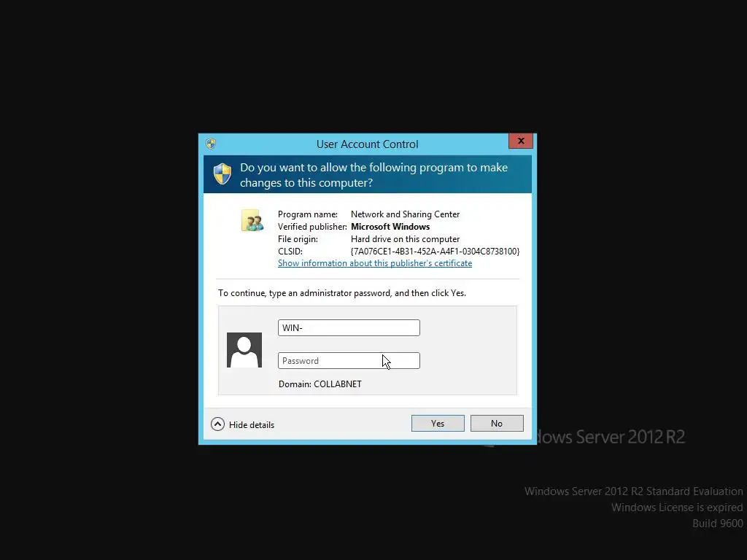Click the Network and Sharing Center program icon
Viewport: 747px width, 560px height.
coord(252,220)
